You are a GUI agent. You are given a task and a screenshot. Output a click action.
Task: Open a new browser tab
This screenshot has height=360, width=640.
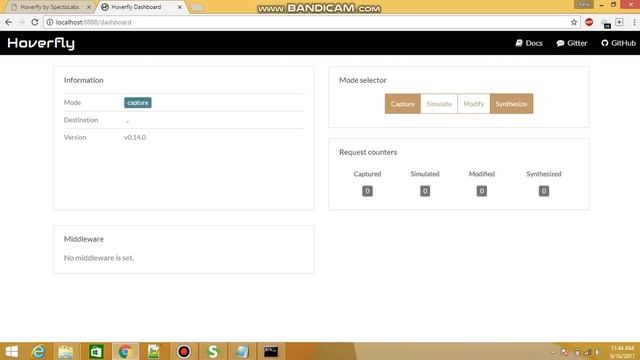(197, 7)
